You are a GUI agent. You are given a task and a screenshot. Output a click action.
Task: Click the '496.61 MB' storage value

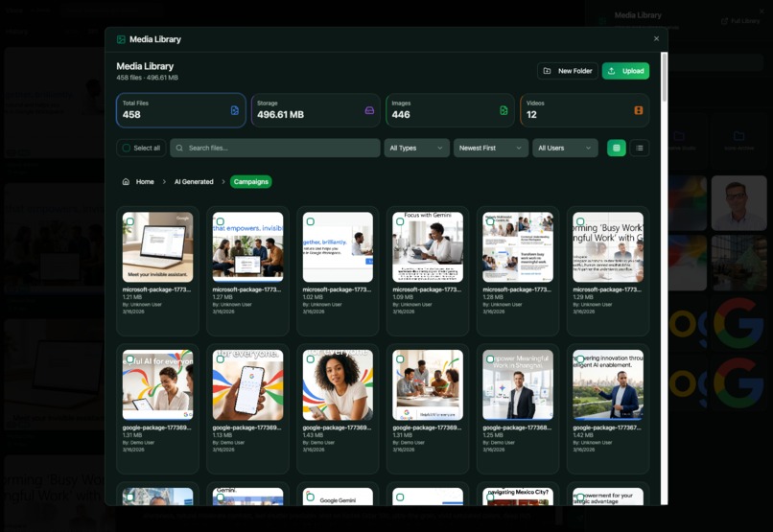280,115
